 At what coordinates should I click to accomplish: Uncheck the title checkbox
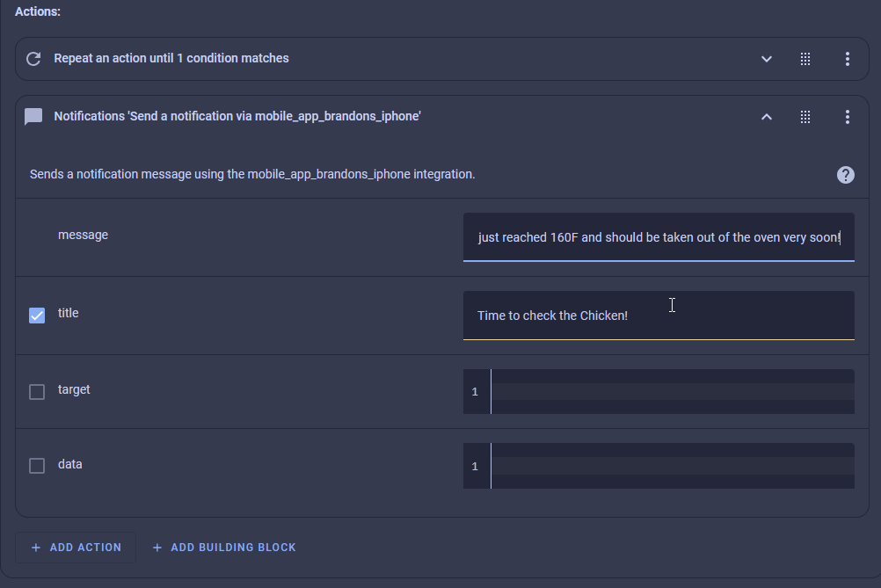coord(37,315)
